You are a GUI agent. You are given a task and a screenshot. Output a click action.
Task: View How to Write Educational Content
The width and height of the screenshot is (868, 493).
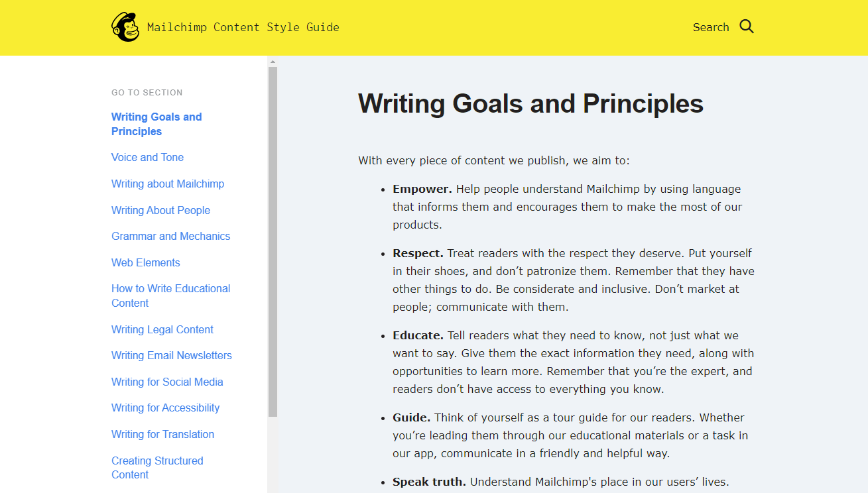tap(170, 296)
